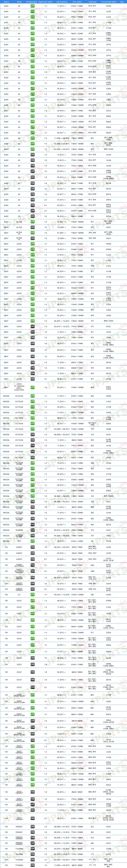
Task: Click the diesel icon for SEAT LEON 1.6 1P1 CAYC
Action: tap(33, 326)
